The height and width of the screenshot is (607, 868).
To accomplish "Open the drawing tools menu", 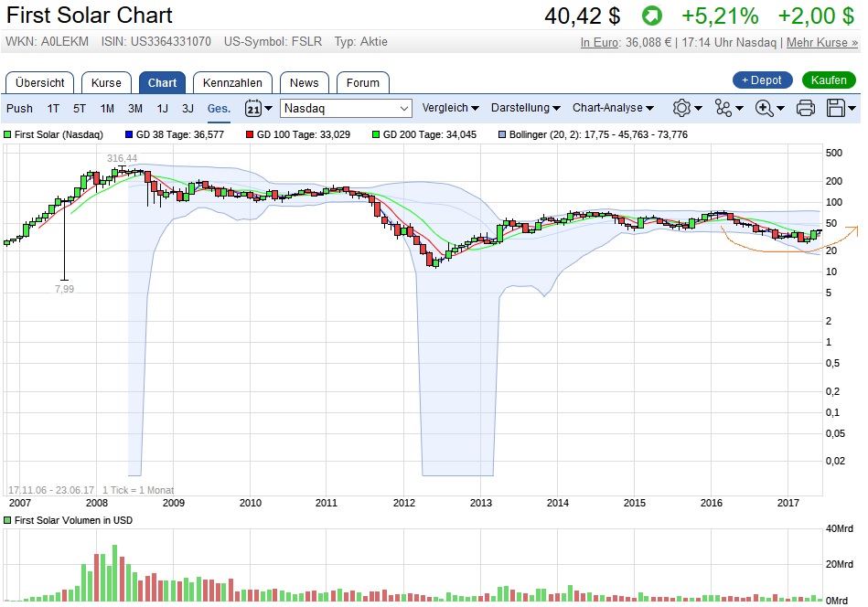I will pyautogui.click(x=723, y=108).
